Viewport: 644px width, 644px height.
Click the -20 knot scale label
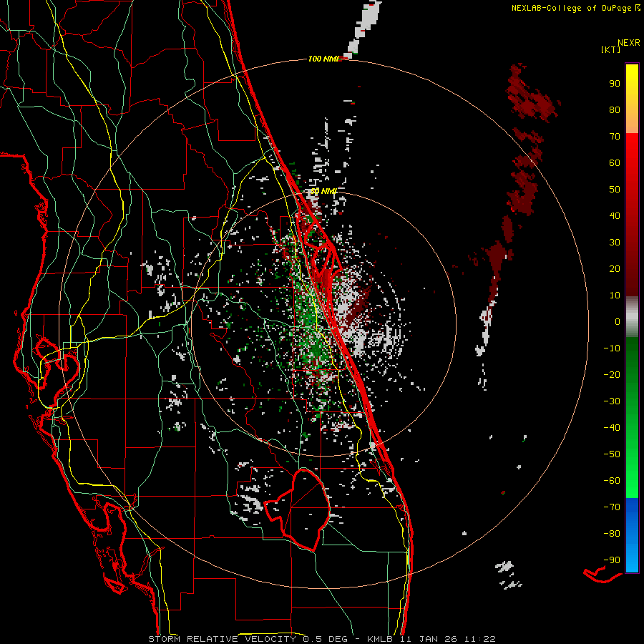[x=612, y=375]
